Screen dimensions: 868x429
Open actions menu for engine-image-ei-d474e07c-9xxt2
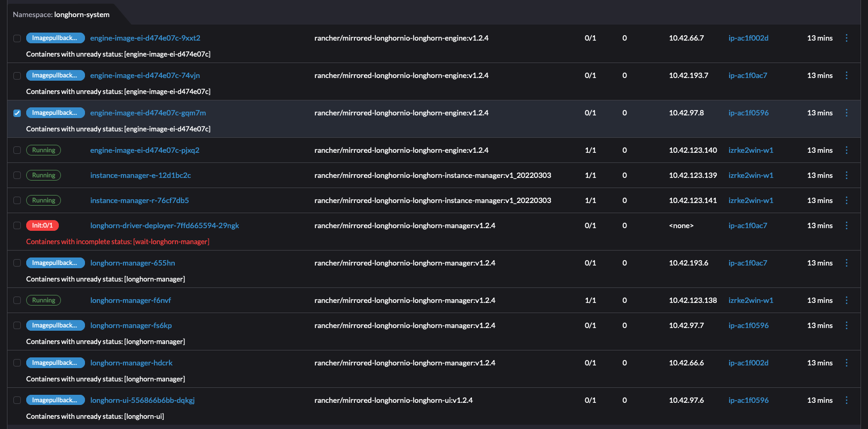pyautogui.click(x=847, y=38)
